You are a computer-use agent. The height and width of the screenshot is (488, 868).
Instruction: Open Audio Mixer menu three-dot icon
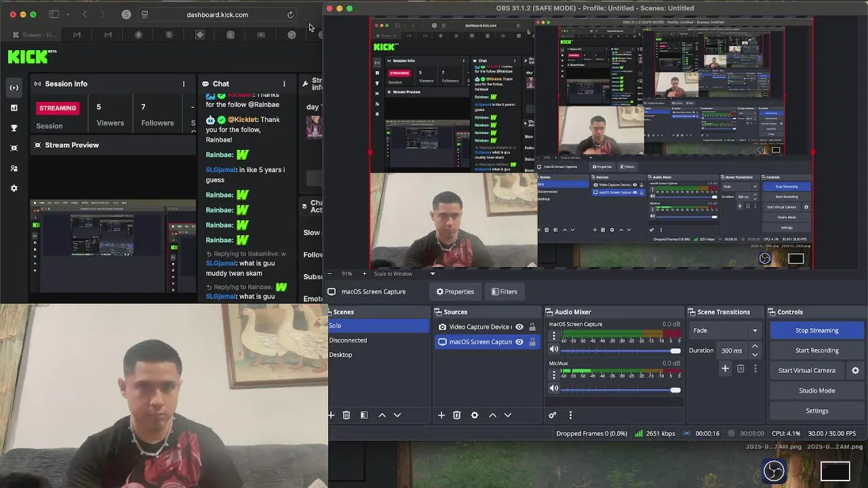(570, 415)
